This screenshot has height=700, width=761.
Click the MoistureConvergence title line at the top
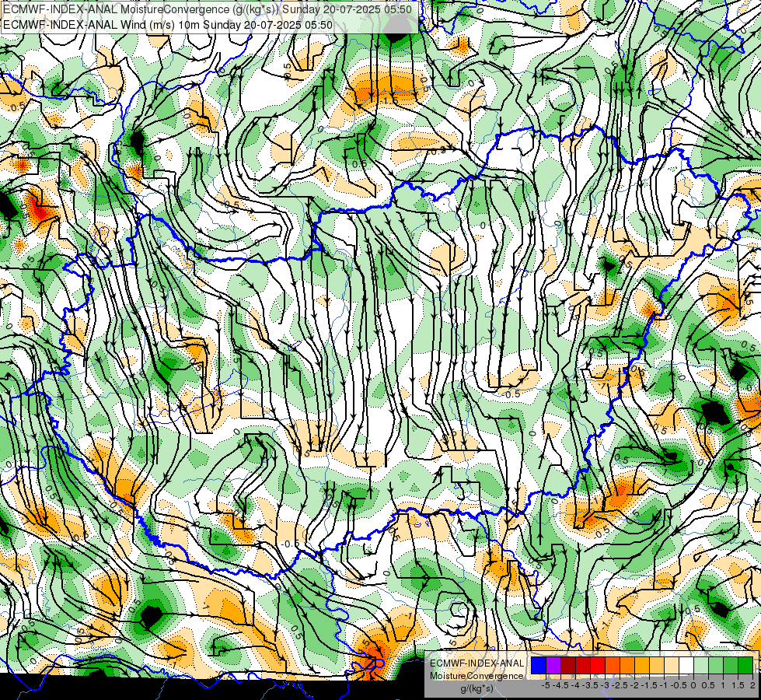pos(207,9)
